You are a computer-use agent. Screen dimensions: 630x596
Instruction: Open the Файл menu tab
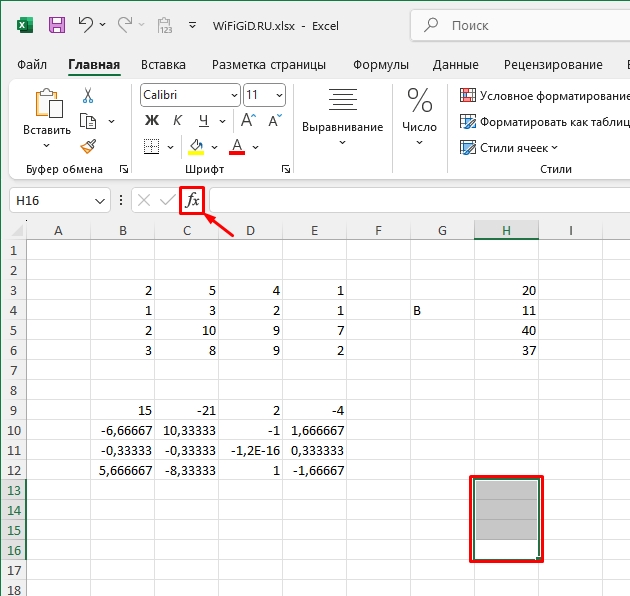pos(32,65)
